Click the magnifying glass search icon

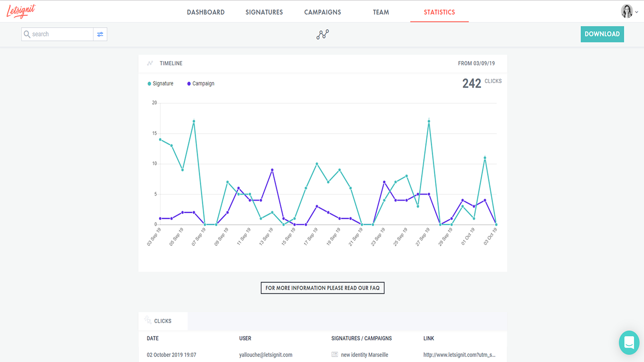[27, 34]
